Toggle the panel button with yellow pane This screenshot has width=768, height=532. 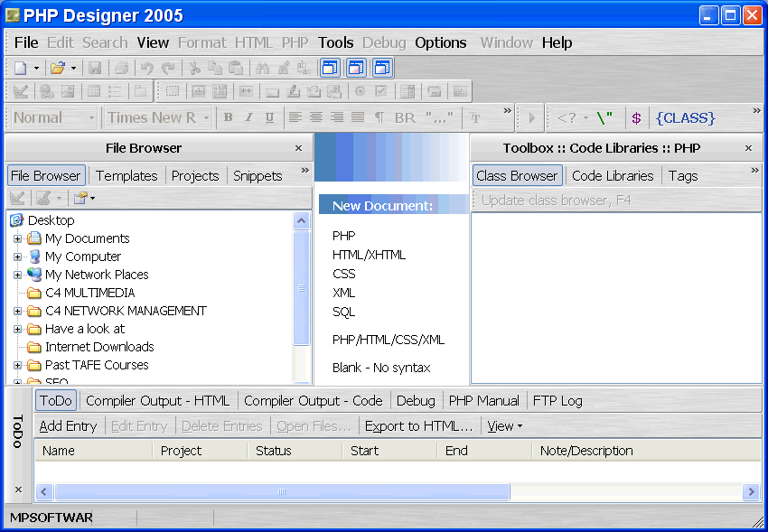pyautogui.click(x=330, y=68)
